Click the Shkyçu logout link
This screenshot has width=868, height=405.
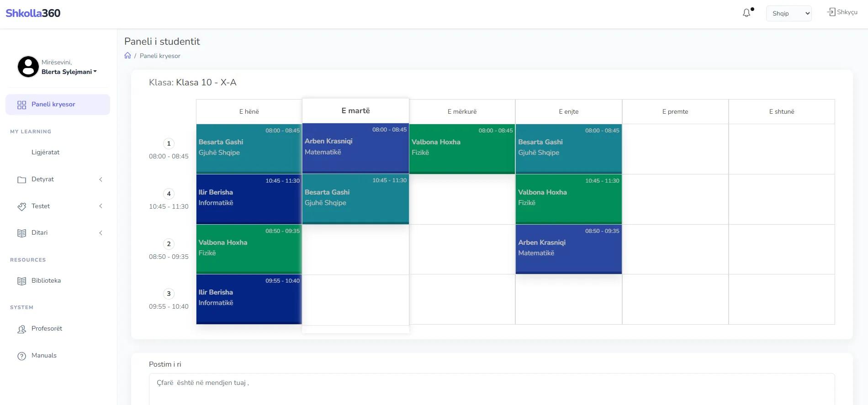tap(842, 12)
